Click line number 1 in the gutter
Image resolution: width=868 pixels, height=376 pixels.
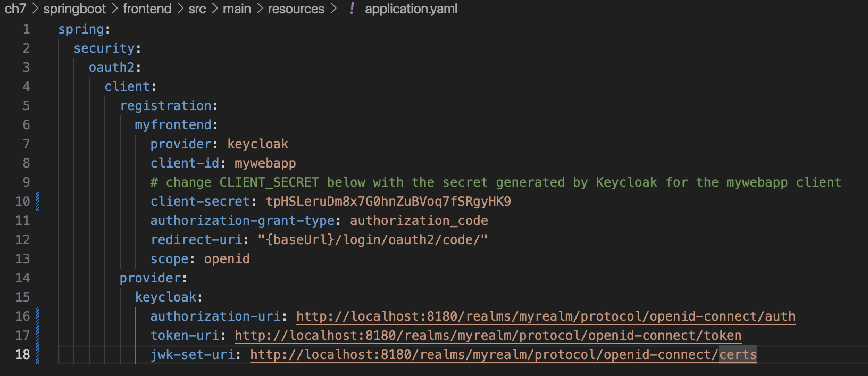[26, 29]
